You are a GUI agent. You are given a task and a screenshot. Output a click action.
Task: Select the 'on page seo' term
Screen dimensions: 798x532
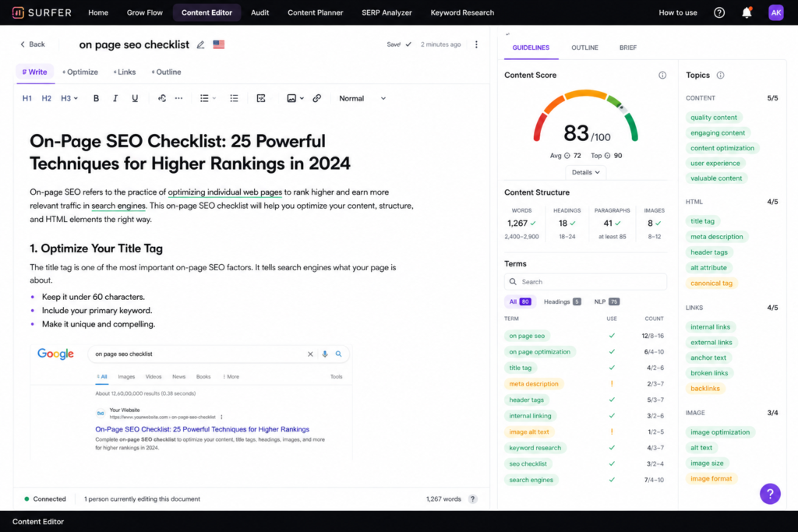click(x=527, y=336)
